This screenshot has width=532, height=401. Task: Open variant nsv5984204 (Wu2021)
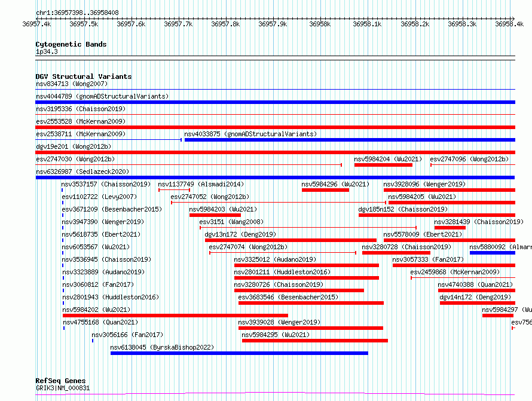point(388,159)
